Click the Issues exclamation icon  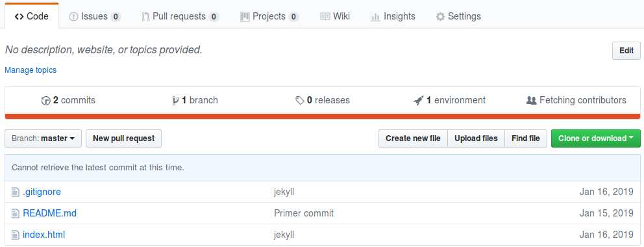tap(73, 17)
